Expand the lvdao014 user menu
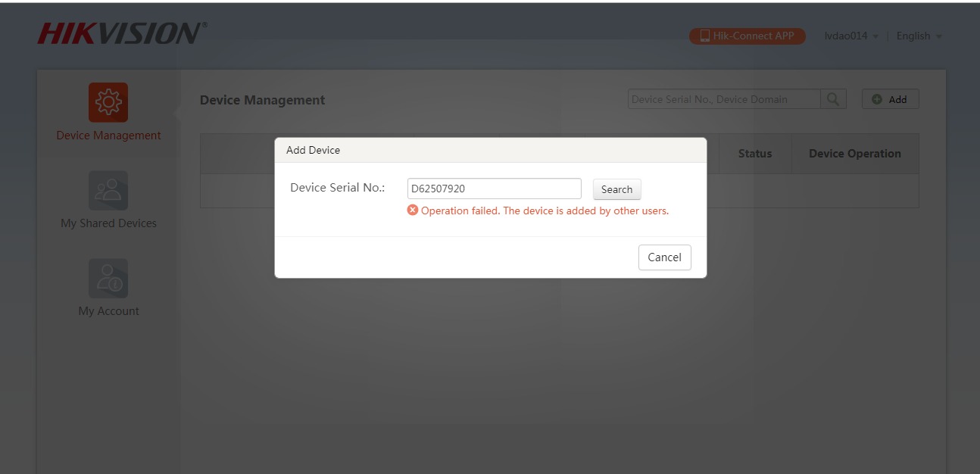 pyautogui.click(x=850, y=36)
